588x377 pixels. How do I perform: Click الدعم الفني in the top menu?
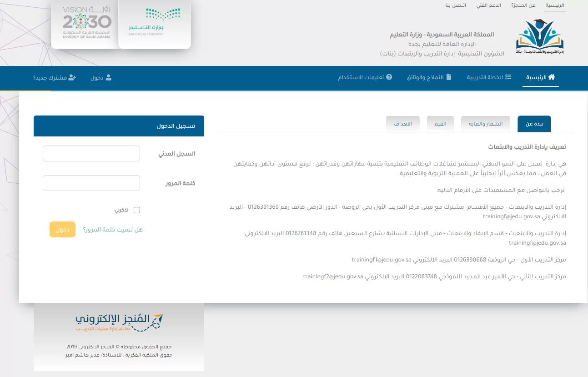489,5
